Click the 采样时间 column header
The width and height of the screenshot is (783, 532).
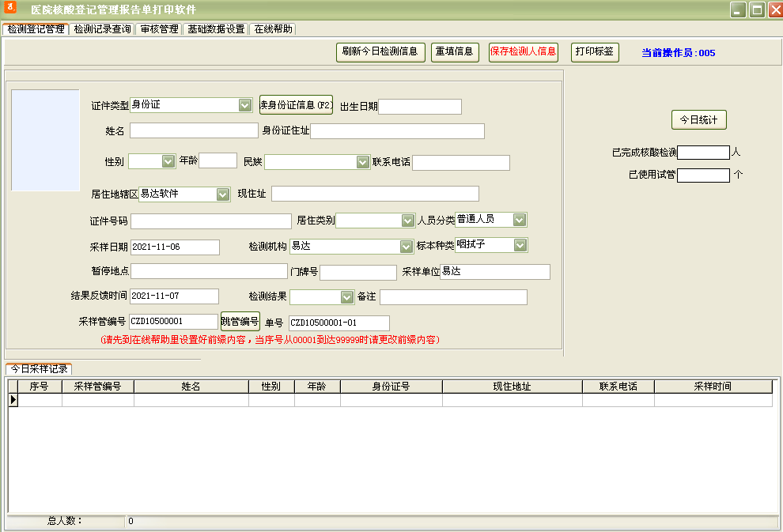713,387
